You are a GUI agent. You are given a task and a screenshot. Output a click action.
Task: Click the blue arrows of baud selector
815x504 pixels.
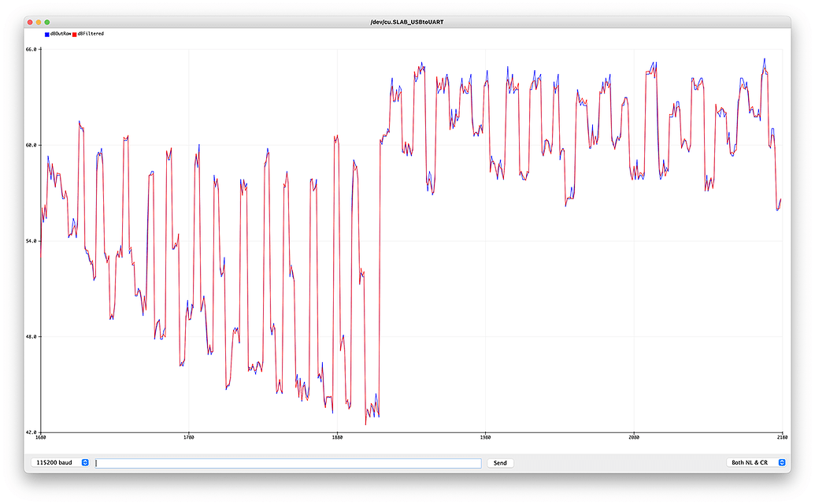coord(85,462)
